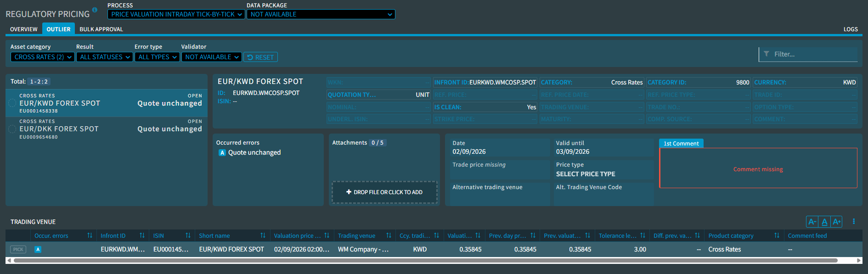The height and width of the screenshot is (274, 868).
Task: Select the EUR/DKK FOREX SPOT radio circle
Action: click(12, 129)
